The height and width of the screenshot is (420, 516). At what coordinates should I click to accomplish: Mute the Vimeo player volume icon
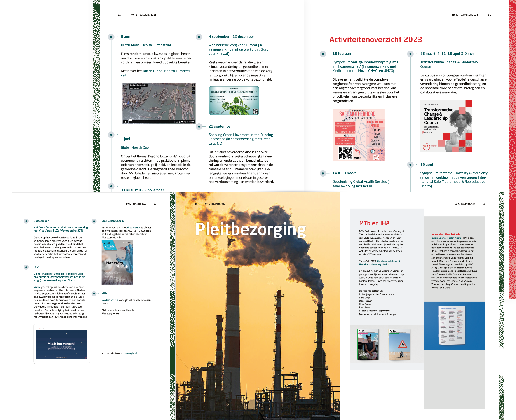174,122
